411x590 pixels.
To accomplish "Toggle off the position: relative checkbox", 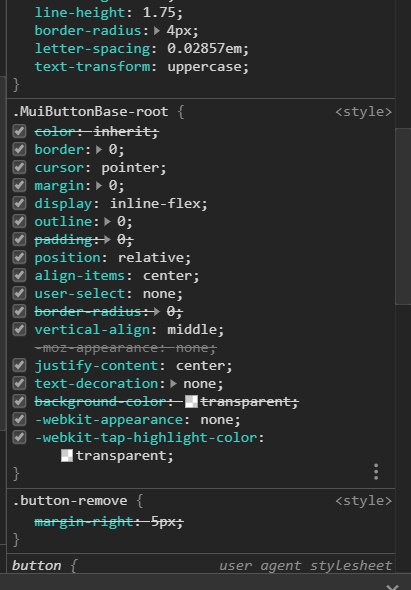I will pos(19,258).
